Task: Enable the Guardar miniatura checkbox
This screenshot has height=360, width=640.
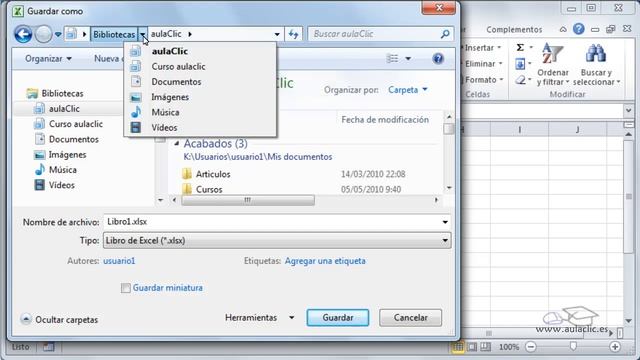Action: [126, 288]
